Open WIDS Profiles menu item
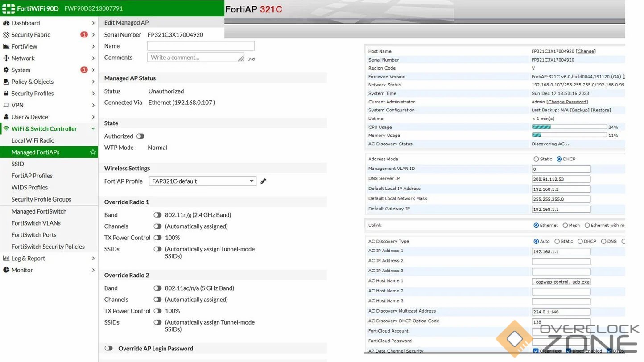Viewport: 644px width, 362px height. click(29, 188)
